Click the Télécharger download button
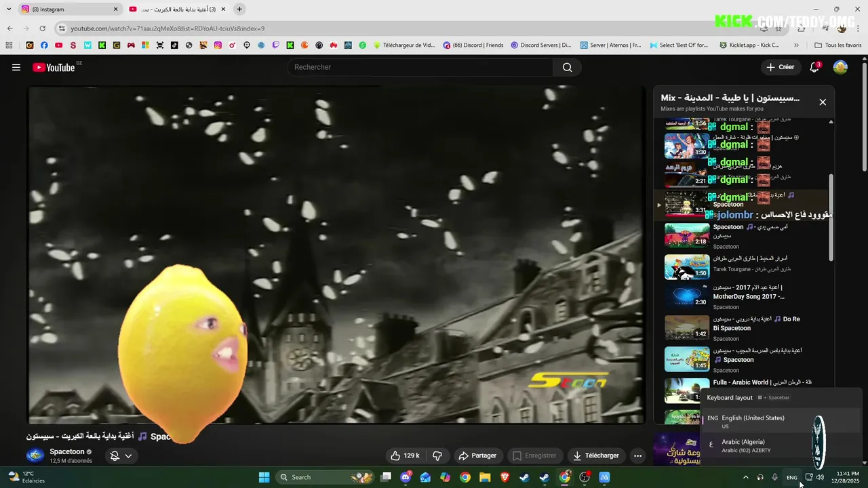This screenshot has width=868, height=488. (596, 455)
